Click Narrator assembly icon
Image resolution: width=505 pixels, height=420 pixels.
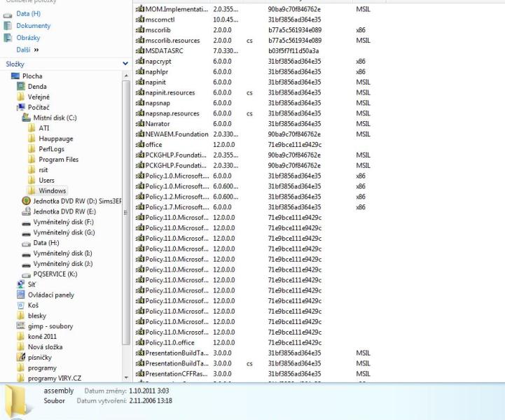[140, 124]
